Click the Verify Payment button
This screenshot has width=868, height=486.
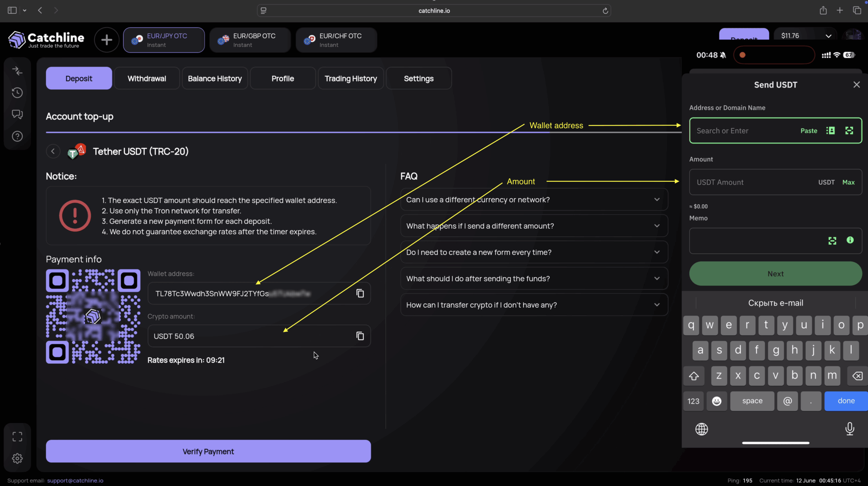coord(208,451)
